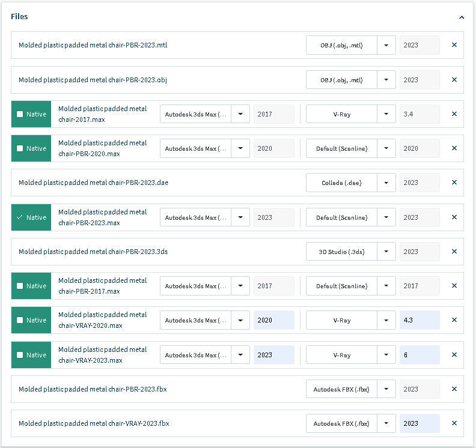The width and height of the screenshot is (476, 448).
Task: Click renderer version field showing 6
Action: point(419,355)
